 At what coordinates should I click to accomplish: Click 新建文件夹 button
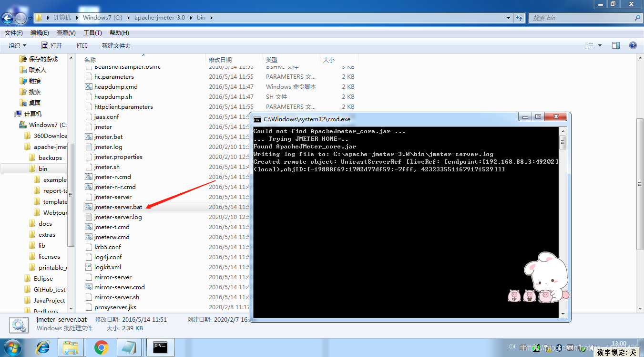pyautogui.click(x=116, y=45)
